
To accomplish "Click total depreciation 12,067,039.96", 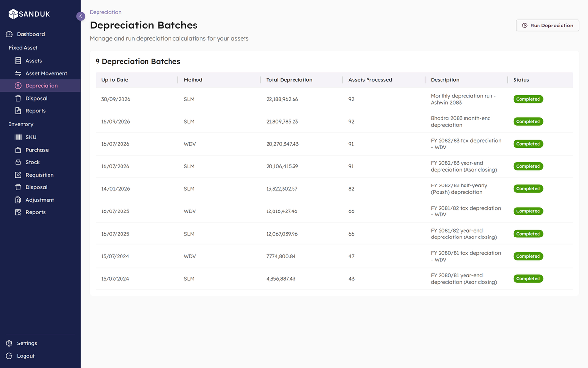I will coord(282,234).
